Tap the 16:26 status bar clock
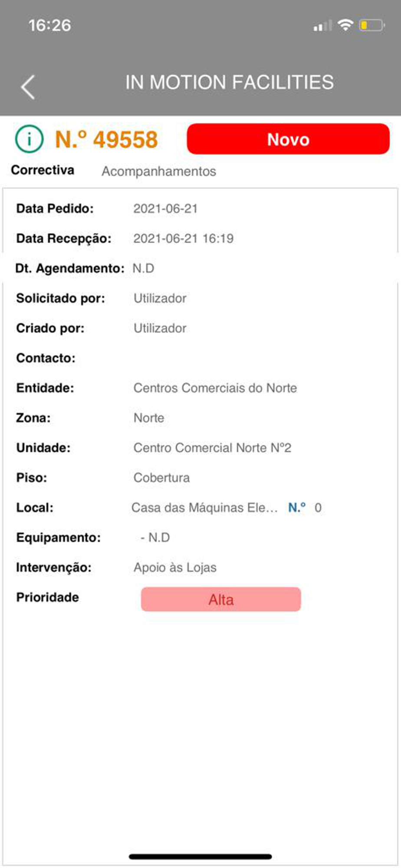401x868 pixels. [x=49, y=25]
